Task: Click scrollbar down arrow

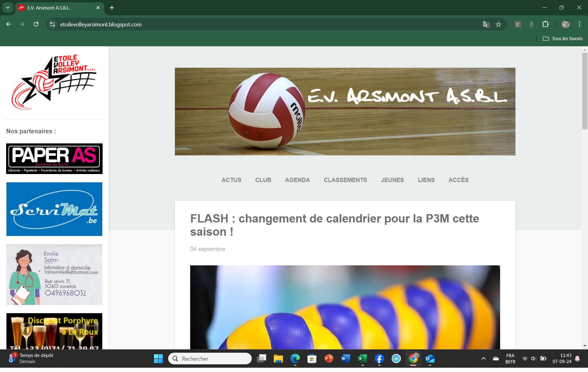Action: click(585, 346)
